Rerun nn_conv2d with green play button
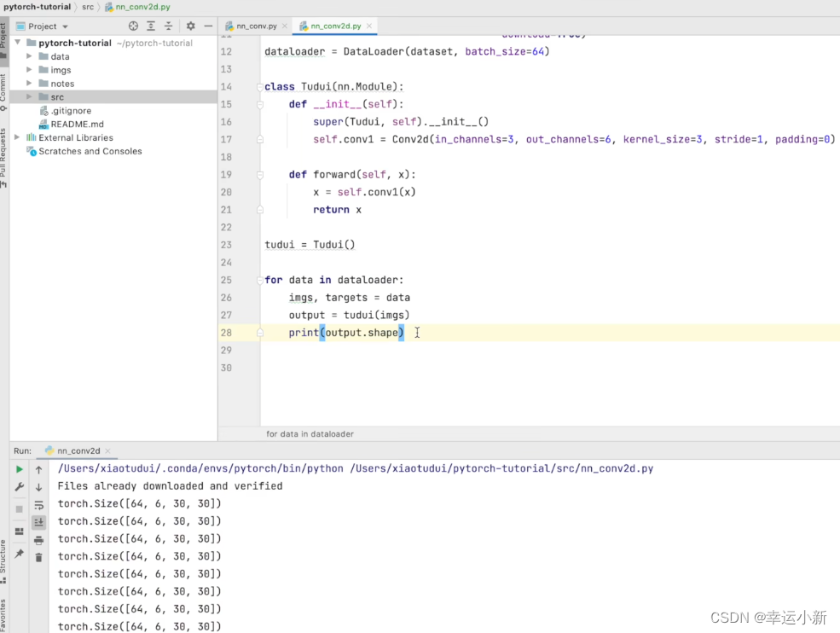 coord(20,469)
